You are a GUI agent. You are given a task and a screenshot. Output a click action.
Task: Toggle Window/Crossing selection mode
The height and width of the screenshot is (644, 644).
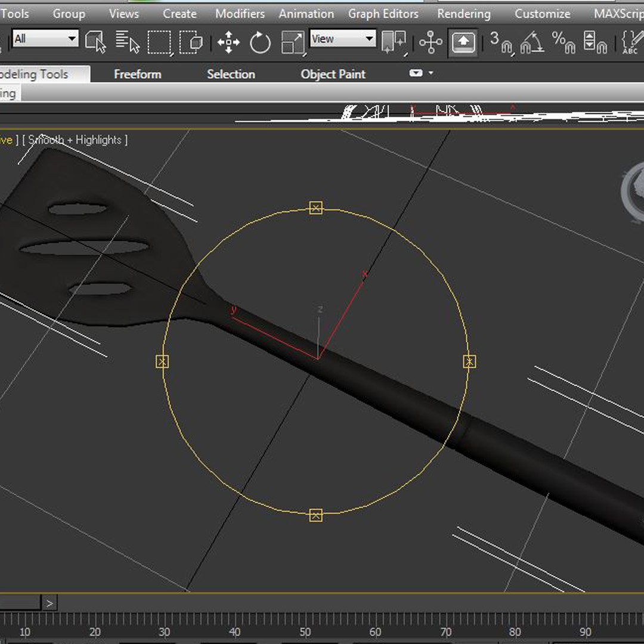click(x=191, y=42)
